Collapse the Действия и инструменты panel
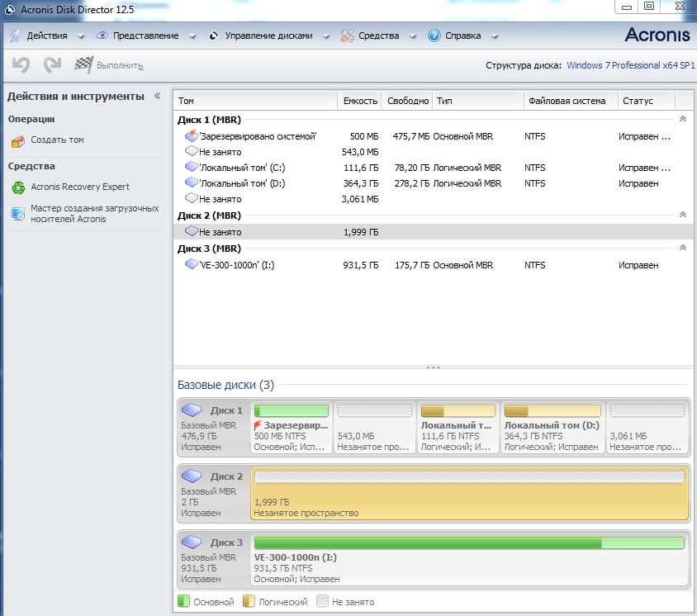Viewport: 697px width, 616px height. 157,97
